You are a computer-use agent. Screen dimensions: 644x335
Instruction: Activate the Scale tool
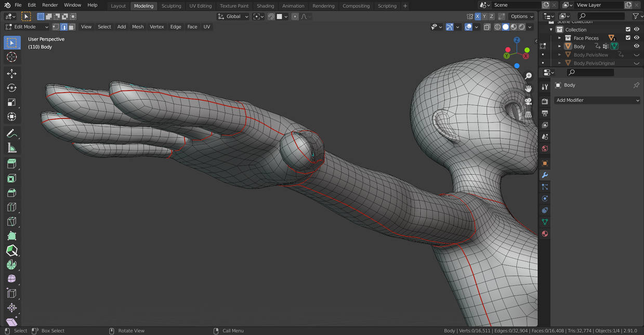[12, 102]
